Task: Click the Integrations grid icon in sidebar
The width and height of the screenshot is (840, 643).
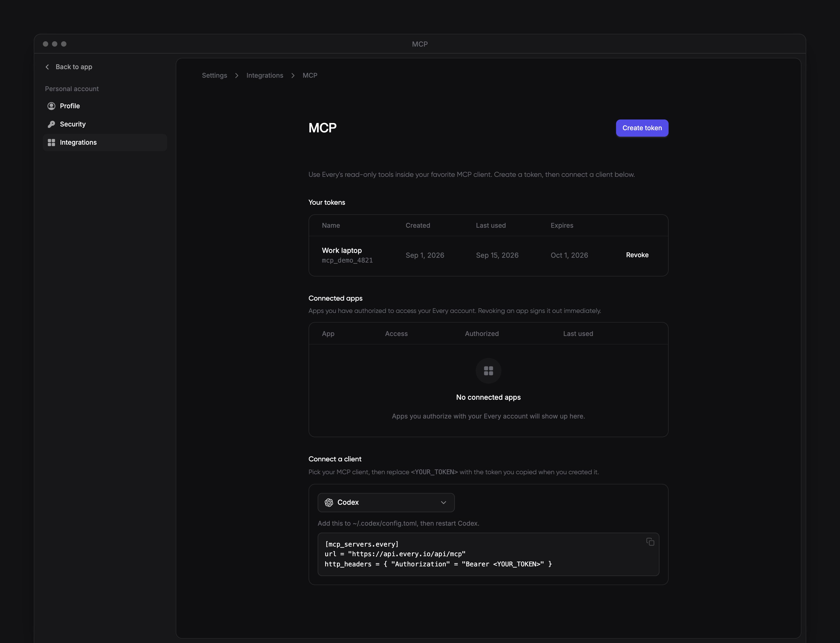Action: [x=51, y=142]
